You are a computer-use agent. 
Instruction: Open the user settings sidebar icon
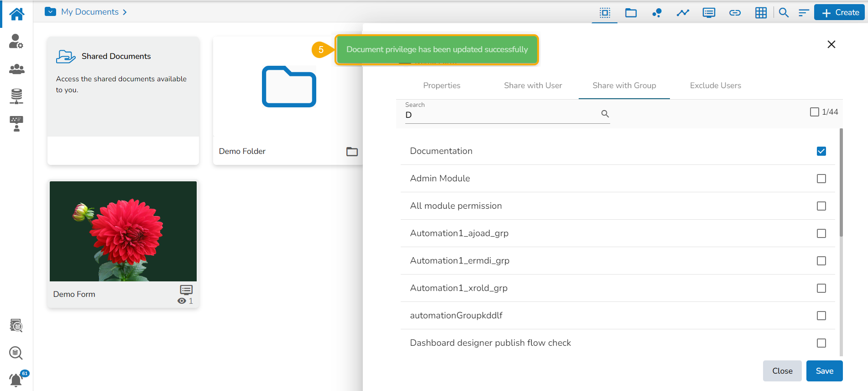16,42
